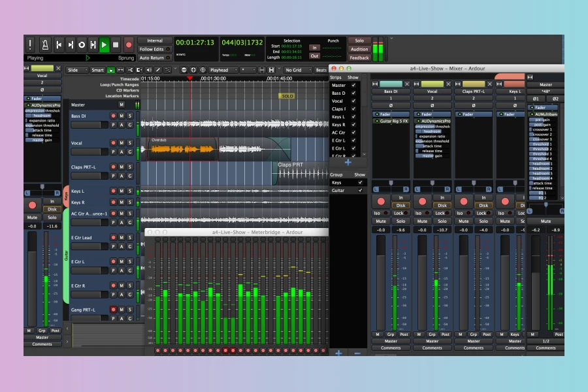Arm record on the Bass DI track
The width and height of the screenshot is (588, 392).
[113, 116]
